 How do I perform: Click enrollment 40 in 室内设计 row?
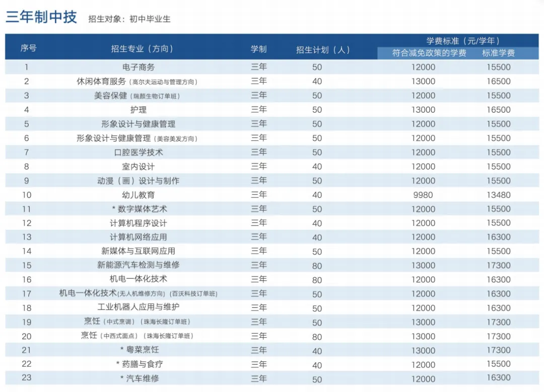click(317, 167)
